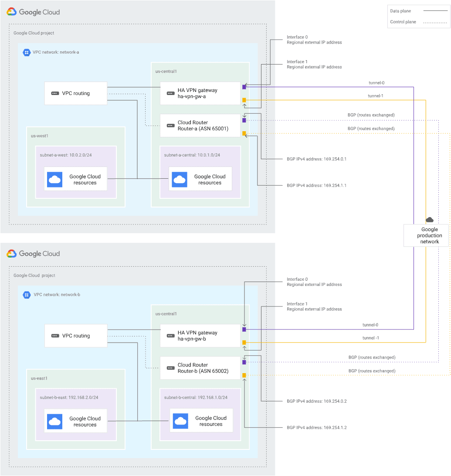Click the 'subnet-b-central: 192.168.1.0/24' label
The width and height of the screenshot is (451, 476).
[x=196, y=398]
